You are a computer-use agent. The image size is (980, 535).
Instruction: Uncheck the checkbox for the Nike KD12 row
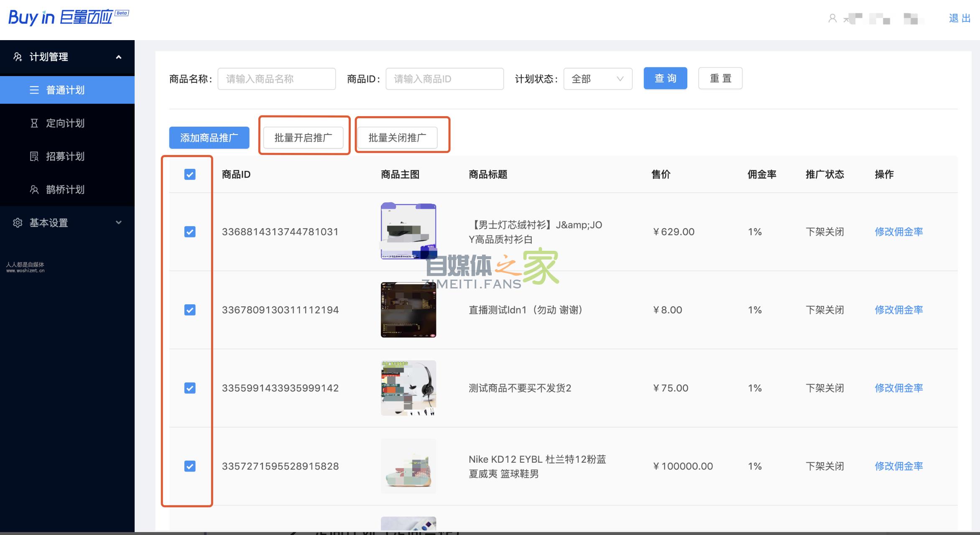(x=190, y=466)
